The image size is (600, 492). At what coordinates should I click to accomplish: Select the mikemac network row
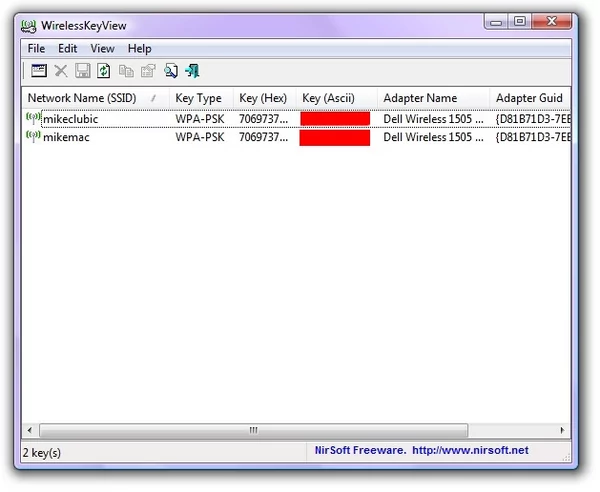(297, 137)
